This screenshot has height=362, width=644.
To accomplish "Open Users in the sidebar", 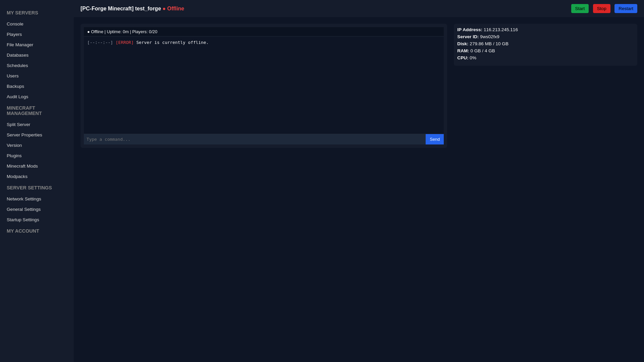I will (x=12, y=76).
